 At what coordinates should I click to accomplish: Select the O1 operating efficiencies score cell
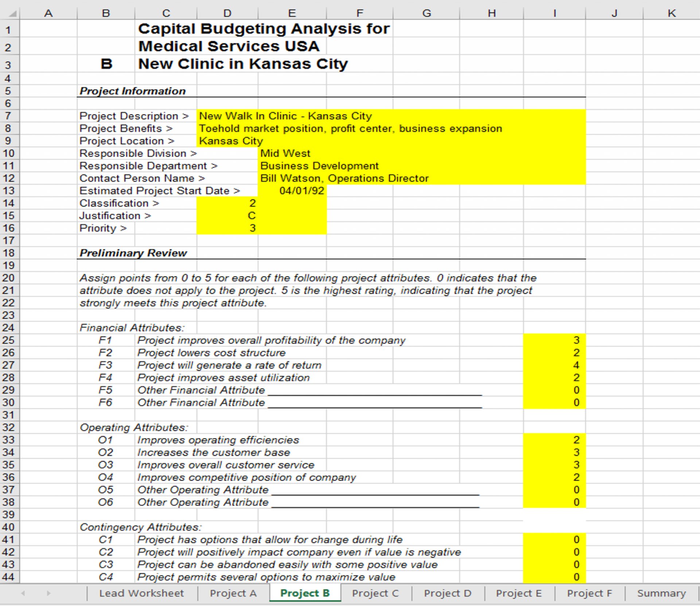coord(554,440)
